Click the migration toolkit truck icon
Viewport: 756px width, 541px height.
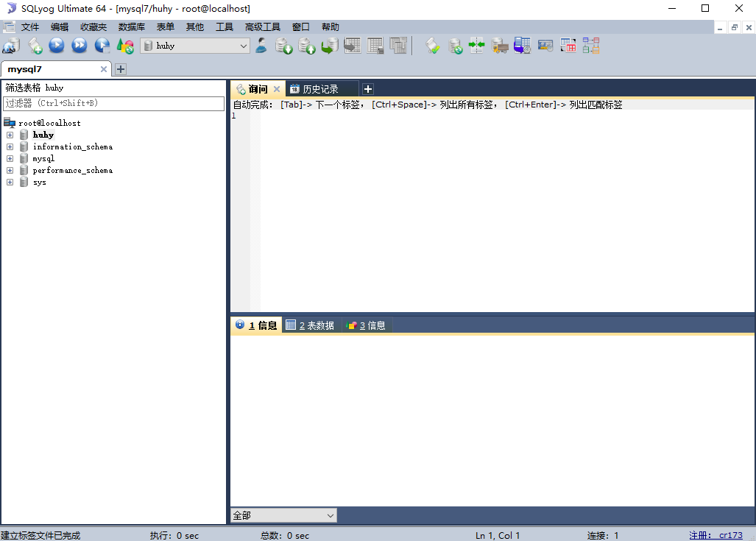point(500,46)
